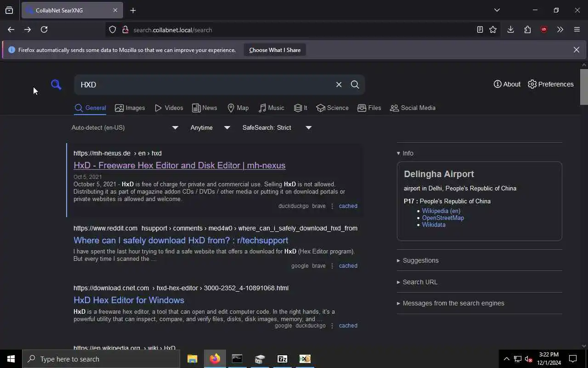Image resolution: width=588 pixels, height=368 pixels.
Task: Show site connection lock info
Action: point(125,30)
